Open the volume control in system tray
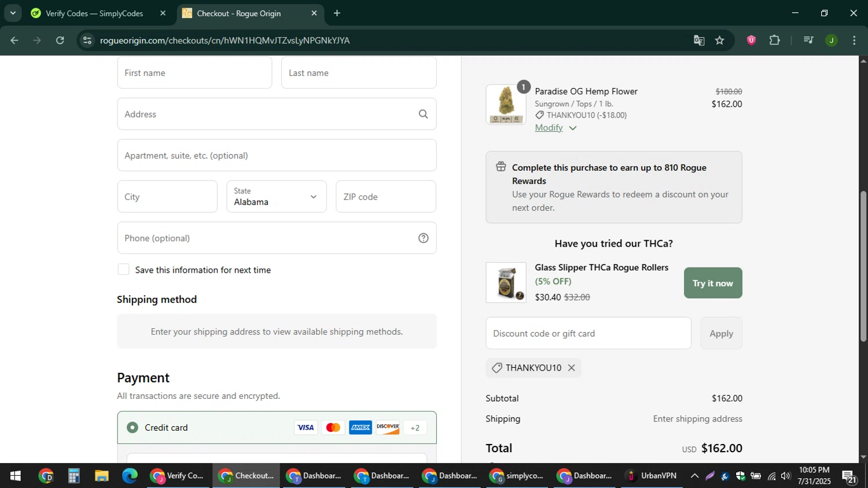This screenshot has height=488, width=868. tap(786, 476)
